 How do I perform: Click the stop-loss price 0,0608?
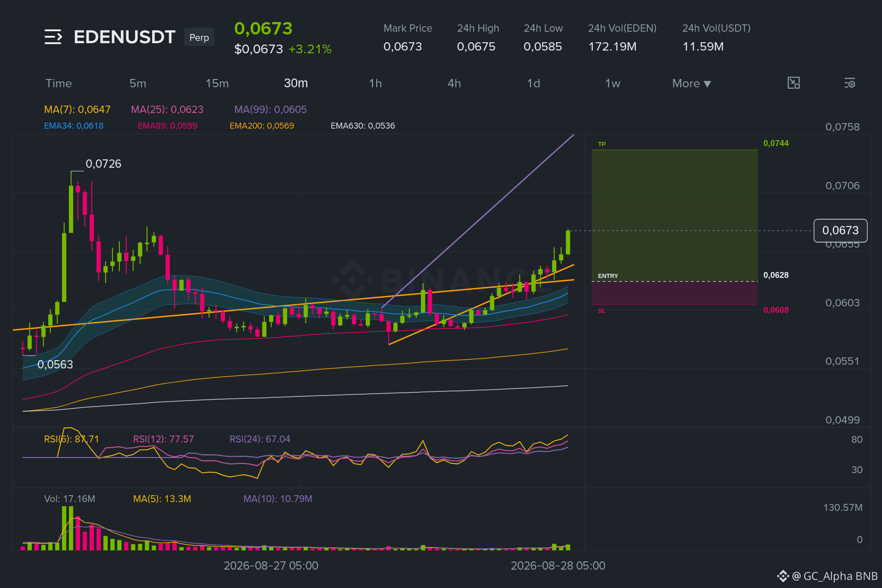point(776,310)
